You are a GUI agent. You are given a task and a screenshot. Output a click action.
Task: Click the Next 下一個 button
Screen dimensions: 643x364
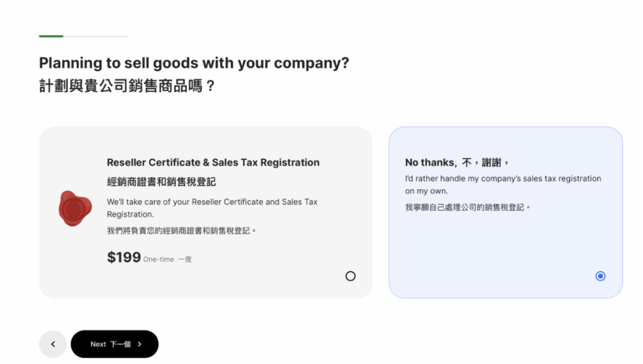114,344
